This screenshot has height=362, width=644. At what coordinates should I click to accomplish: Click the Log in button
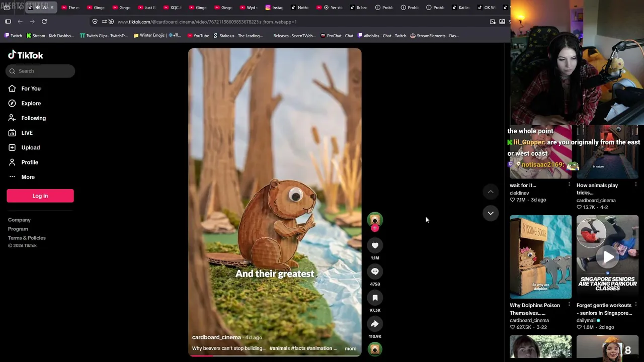[x=40, y=196]
